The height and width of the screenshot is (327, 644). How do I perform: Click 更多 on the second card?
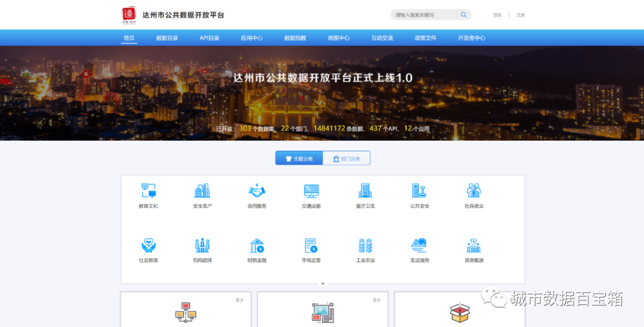[377, 300]
